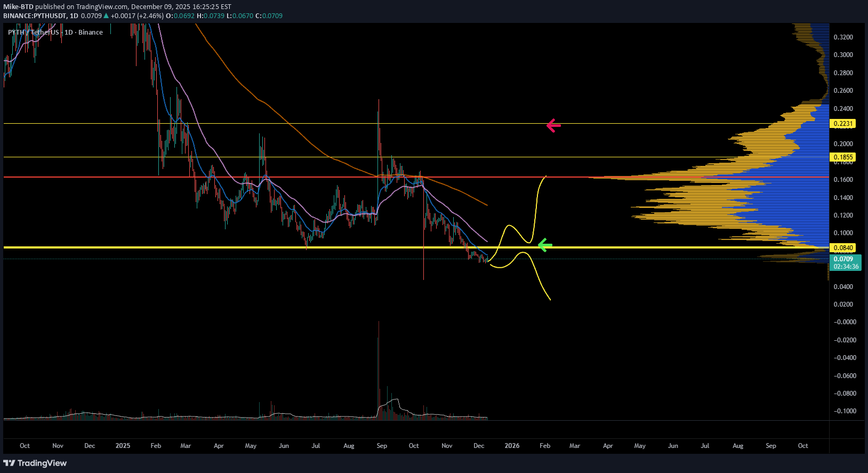Select the 2026 label on the time axis

point(512,446)
